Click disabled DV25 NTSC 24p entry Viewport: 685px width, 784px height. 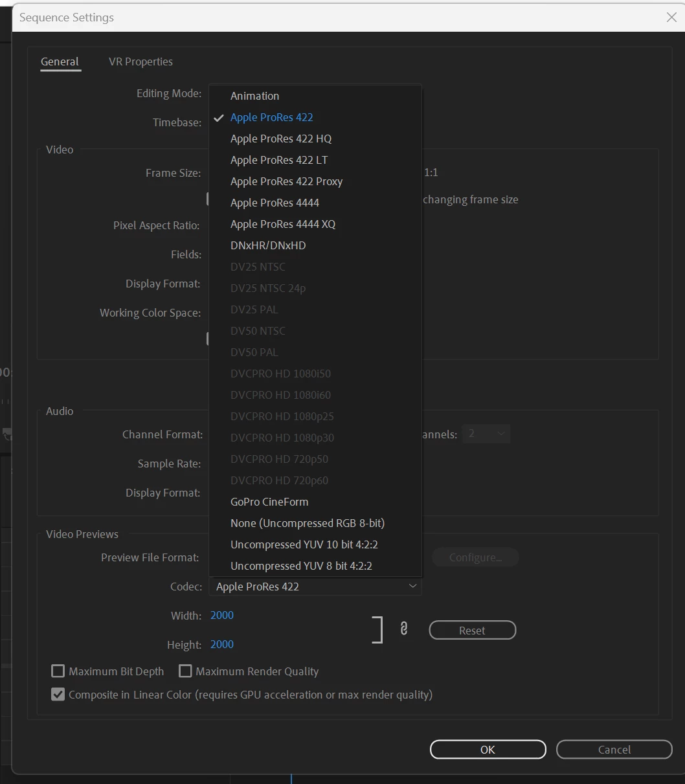pyautogui.click(x=315, y=288)
